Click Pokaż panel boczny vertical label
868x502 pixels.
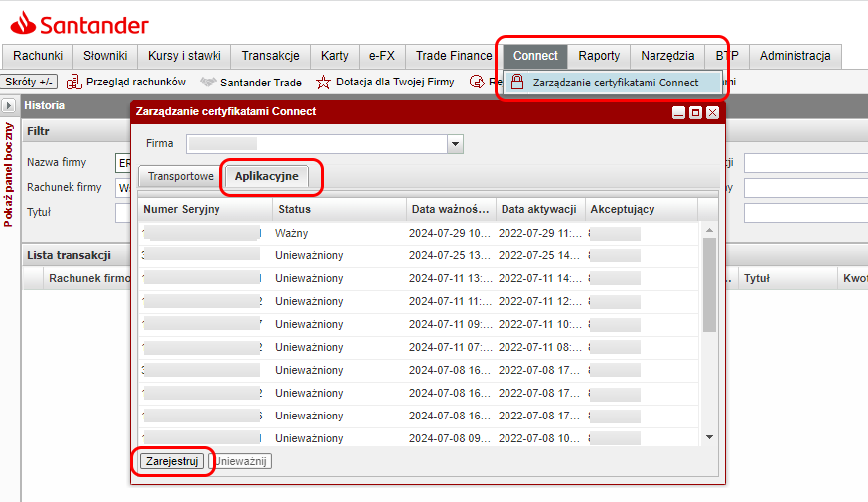click(x=8, y=175)
